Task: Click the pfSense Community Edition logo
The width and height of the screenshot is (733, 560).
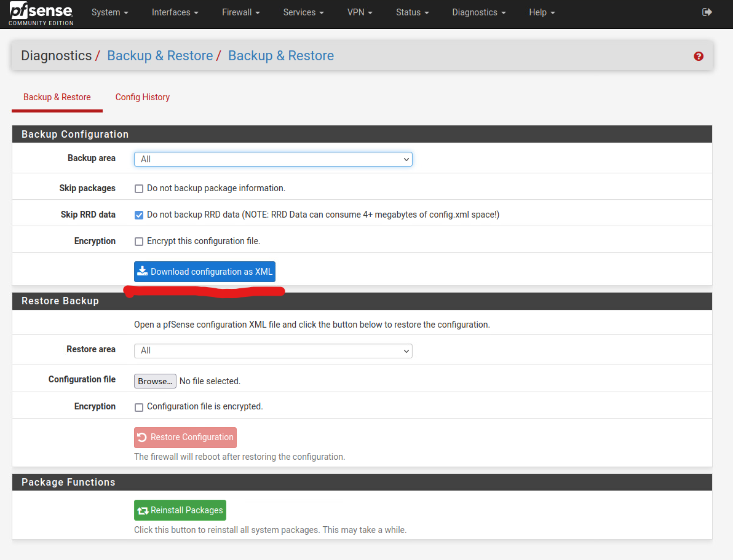Action: click(x=41, y=14)
